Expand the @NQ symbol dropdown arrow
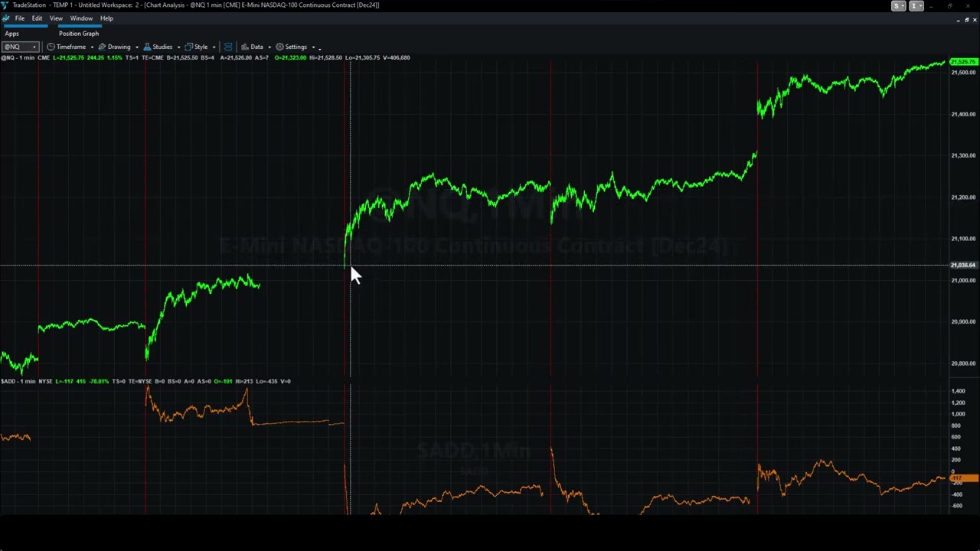The height and width of the screenshot is (551, 980). point(34,47)
